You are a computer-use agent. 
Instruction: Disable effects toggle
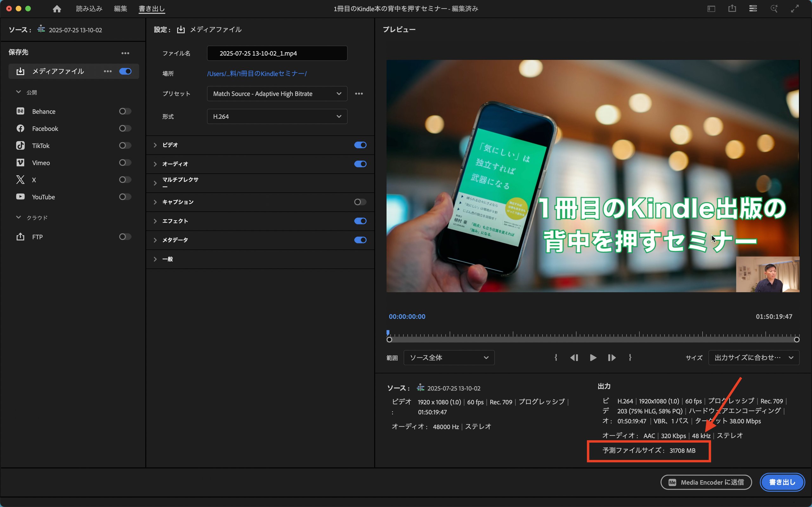[x=360, y=221]
